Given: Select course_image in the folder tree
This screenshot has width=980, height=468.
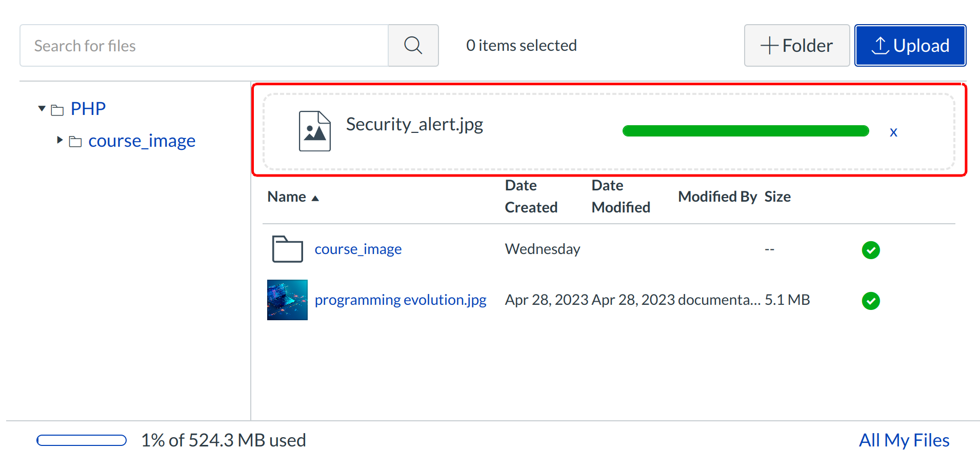Looking at the screenshot, I should click(x=142, y=141).
